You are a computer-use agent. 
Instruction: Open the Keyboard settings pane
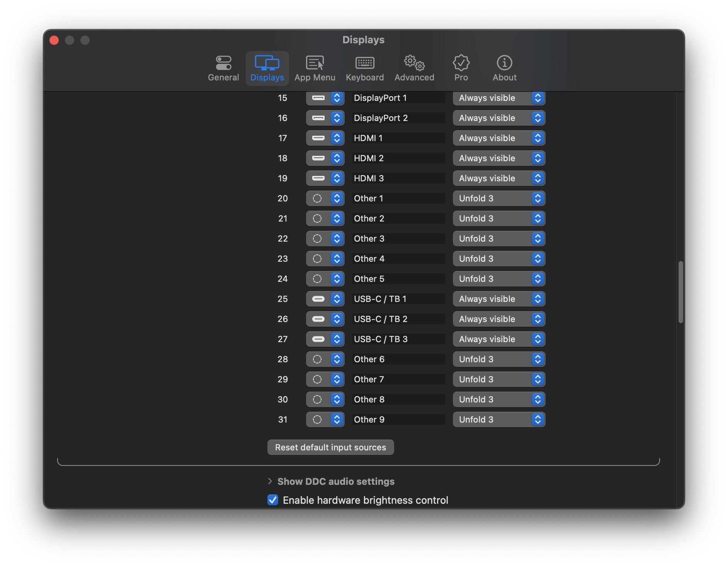pyautogui.click(x=364, y=68)
